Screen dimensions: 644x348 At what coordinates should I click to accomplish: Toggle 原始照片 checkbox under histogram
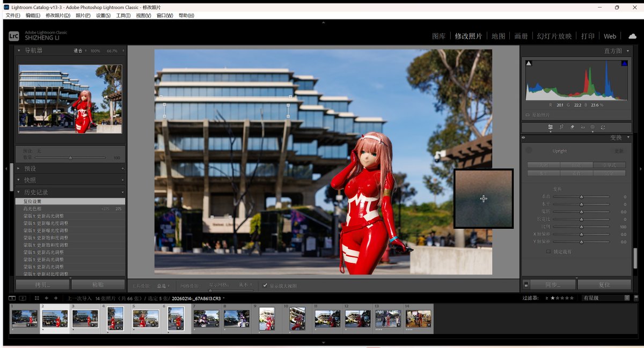[x=528, y=115]
